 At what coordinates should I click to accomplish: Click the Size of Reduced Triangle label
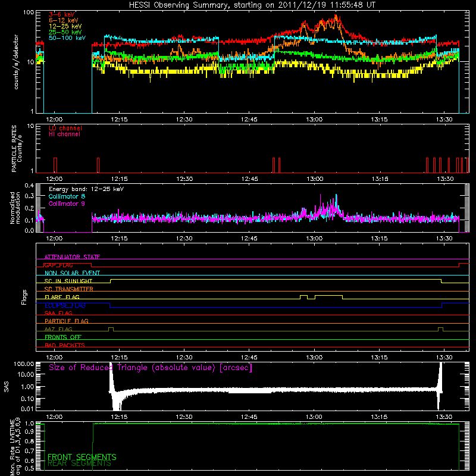(x=151, y=368)
